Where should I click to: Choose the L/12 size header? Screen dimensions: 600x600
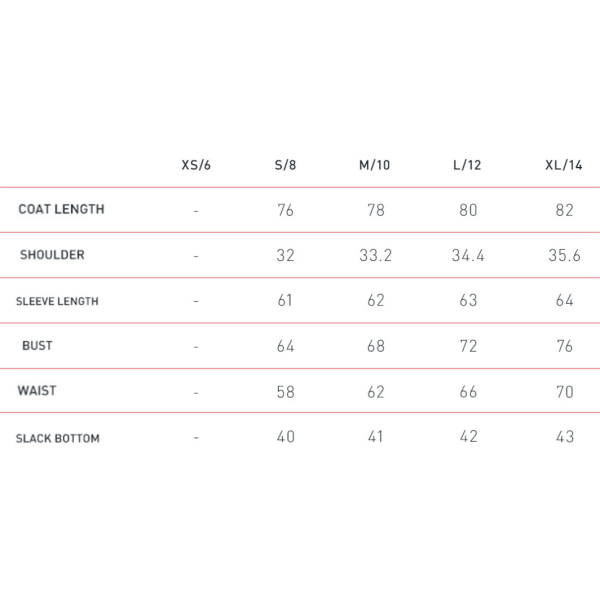[467, 165]
